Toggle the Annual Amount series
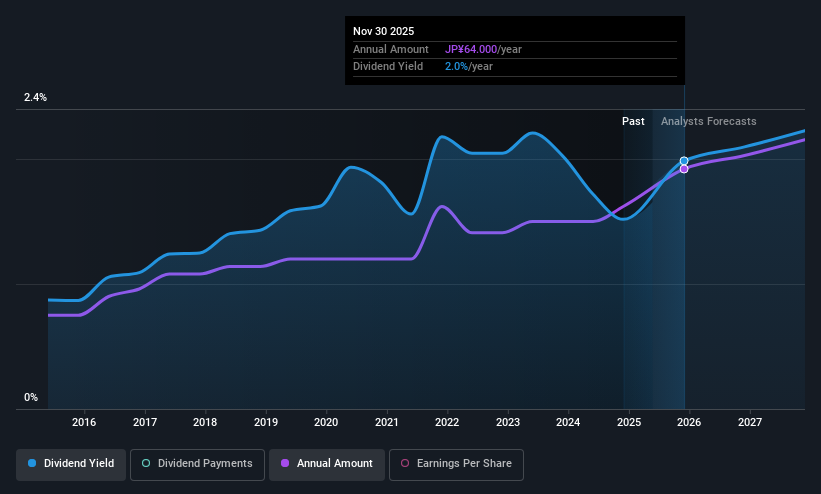 coord(327,464)
